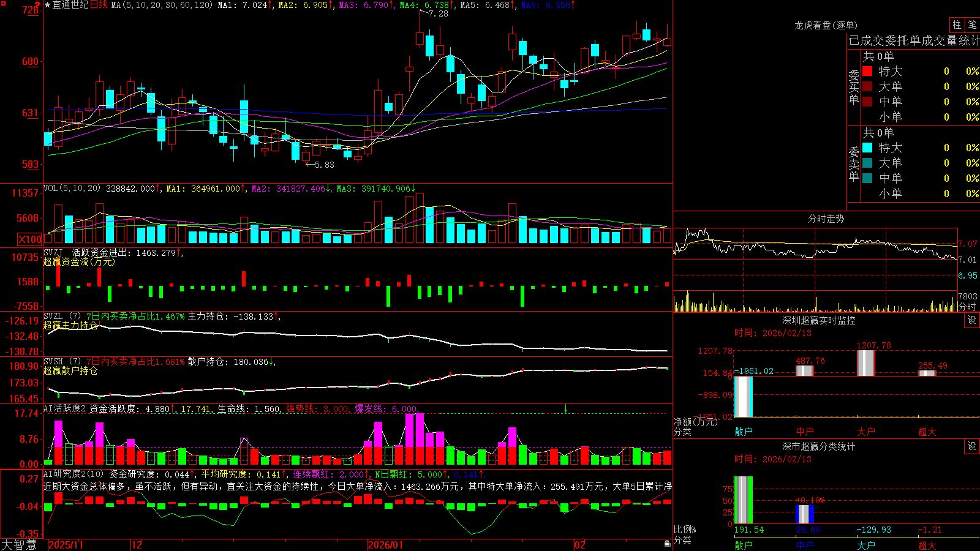Click the 龙虎看盘(逐单) panel title
The width and height of the screenshot is (980, 551).
coord(826,25)
